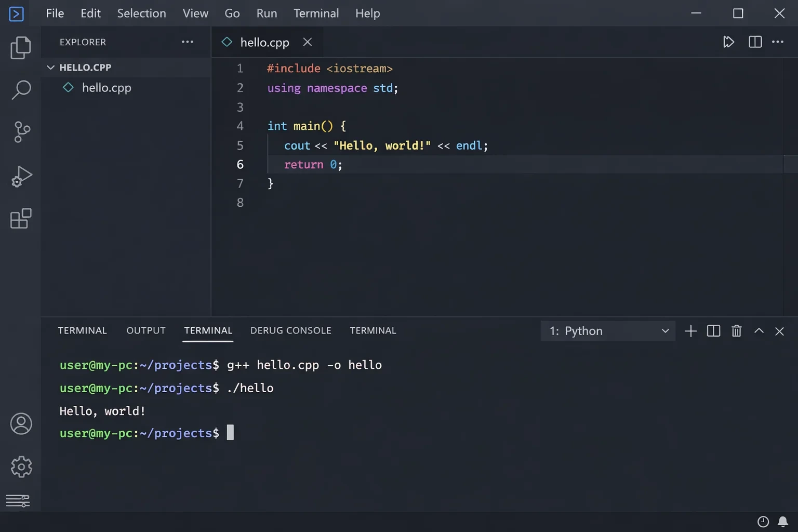Click 'using namespace std;' code line
The height and width of the screenshot is (532, 798).
332,88
